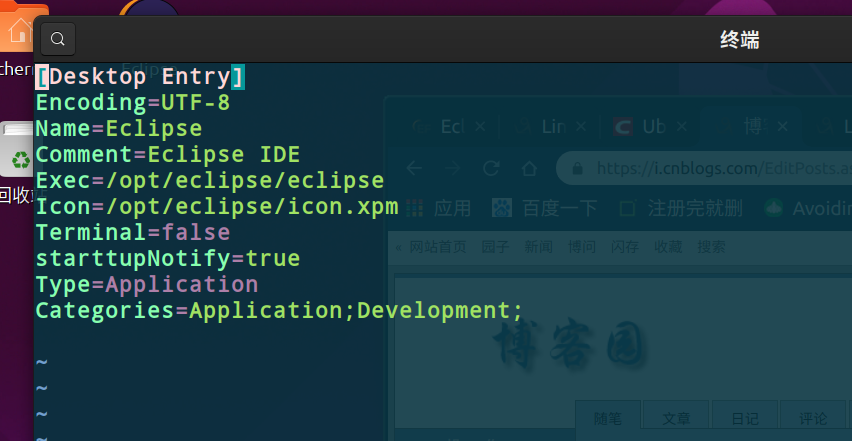The image size is (852, 441).
Task: Close the Lin browser tab
Action: click(x=581, y=127)
